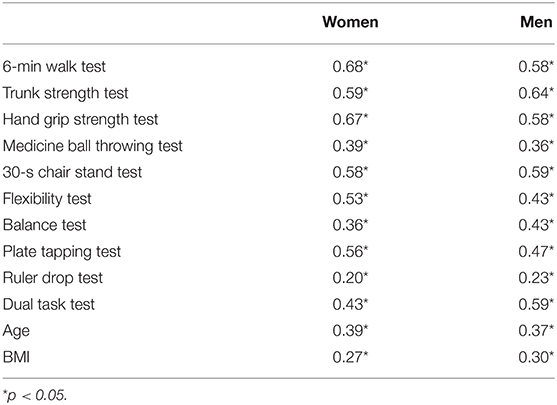Select the Ruler drop test label
The height and width of the screenshot is (405, 557).
tap(53, 278)
